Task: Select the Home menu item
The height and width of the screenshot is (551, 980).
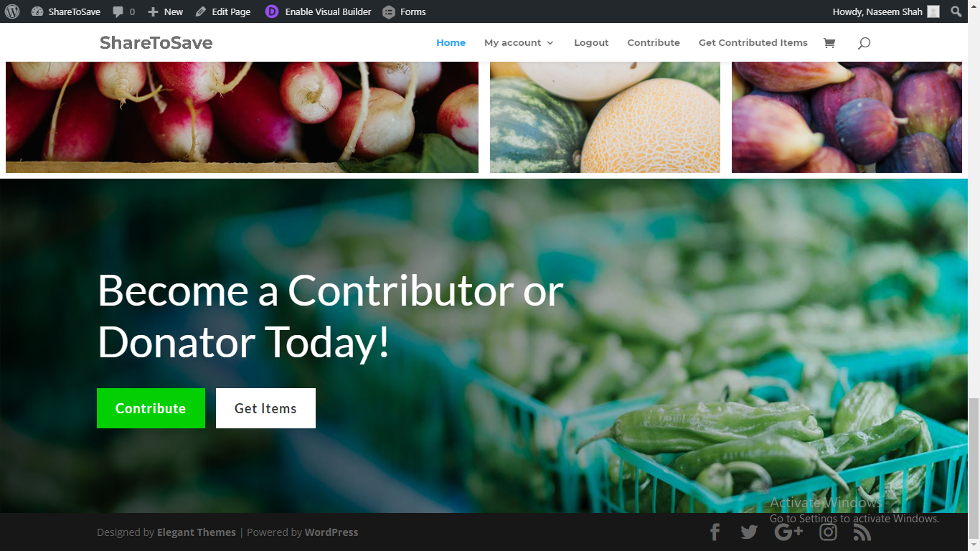Action: (x=451, y=43)
